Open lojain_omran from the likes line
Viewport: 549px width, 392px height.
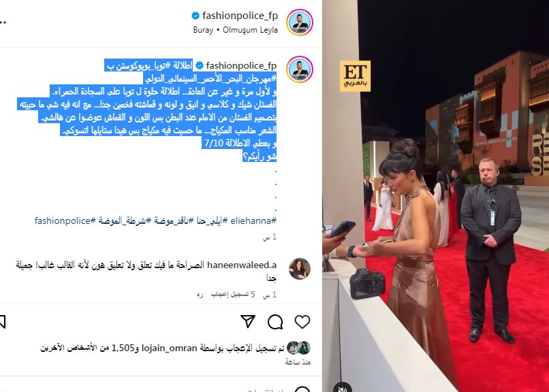pyautogui.click(x=169, y=348)
